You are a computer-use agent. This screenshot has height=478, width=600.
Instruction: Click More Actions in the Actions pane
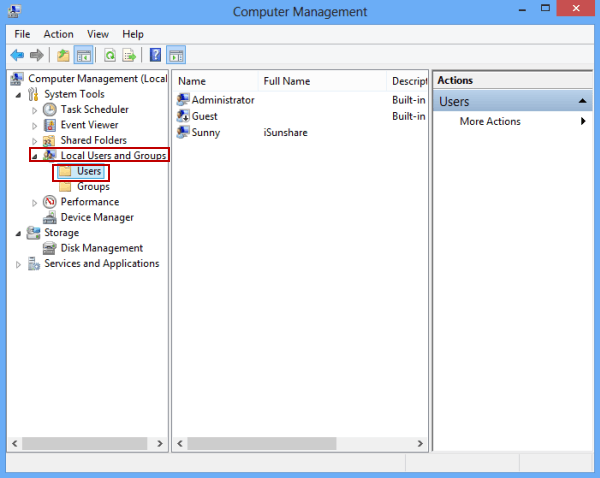pos(490,121)
